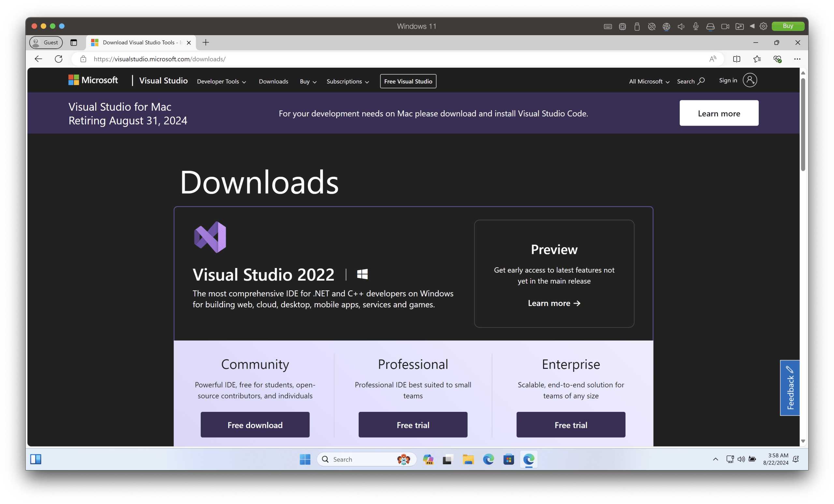
Task: Click Parallels keyboard icon
Action: [608, 26]
